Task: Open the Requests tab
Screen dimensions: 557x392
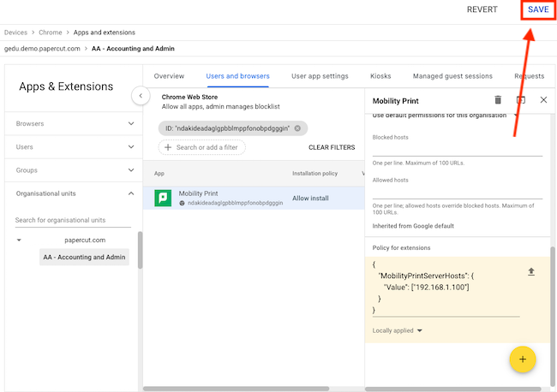Action: pos(530,76)
